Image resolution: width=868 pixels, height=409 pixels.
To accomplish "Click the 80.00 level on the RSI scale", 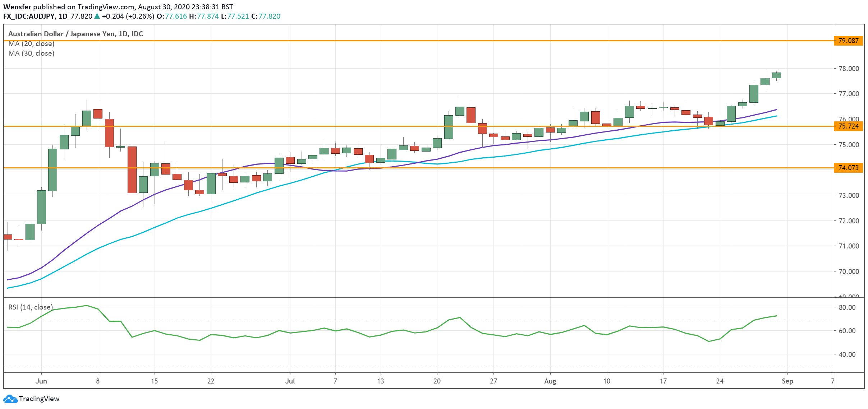I will (847, 307).
